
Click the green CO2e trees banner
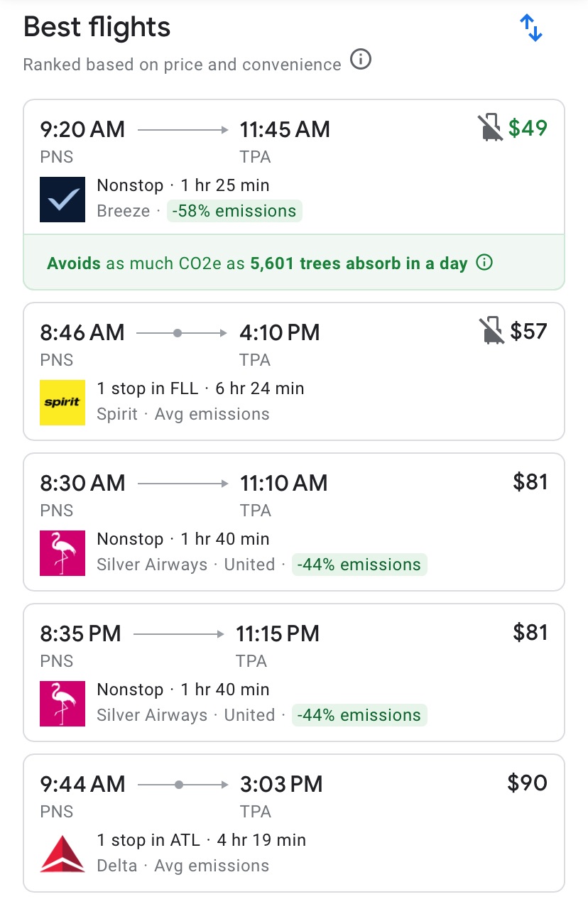[257, 263]
